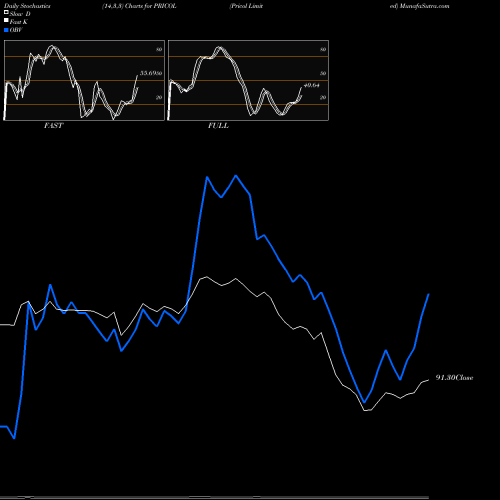Click the 'FULL' chart caption

click(x=218, y=126)
